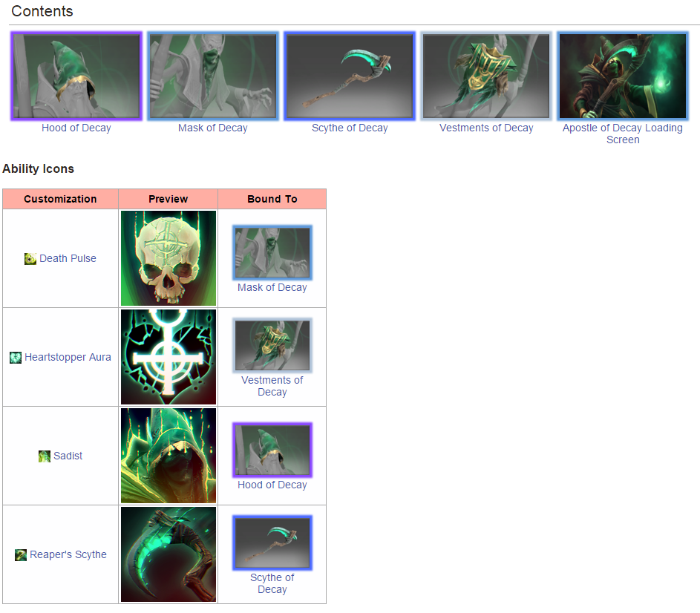
Task: Click Vestments of Decay link in Bound To column
Action: (272, 386)
